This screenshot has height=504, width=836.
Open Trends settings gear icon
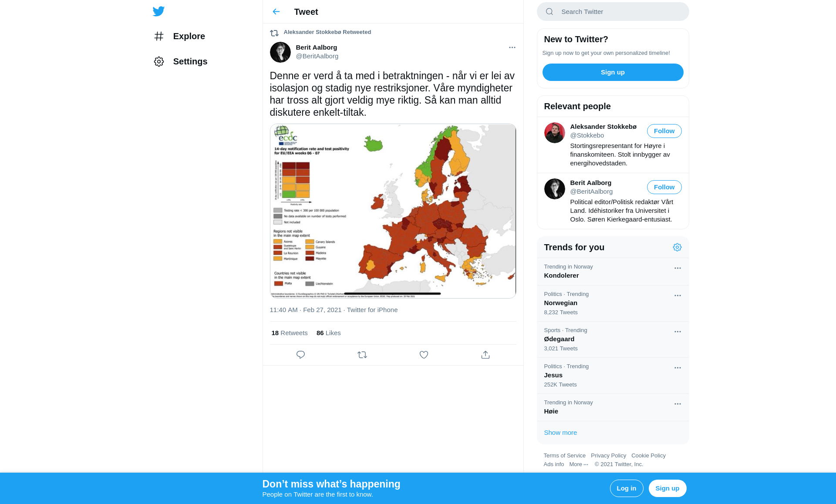point(677,247)
